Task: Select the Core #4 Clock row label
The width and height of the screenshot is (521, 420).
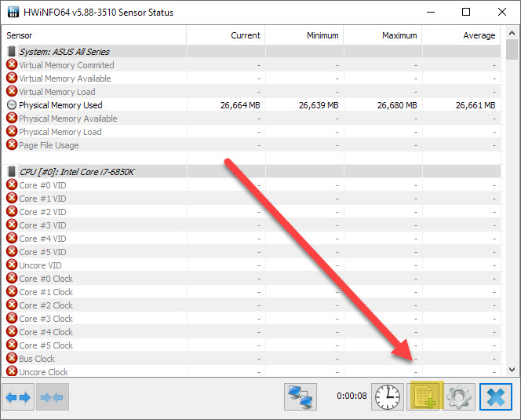Action: (46, 332)
